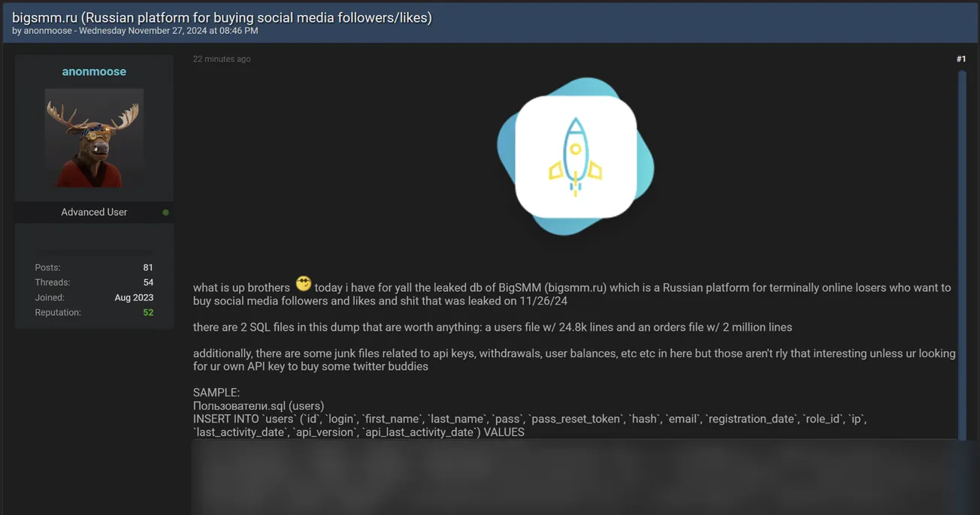Click the '22 minutes ago' timestamp
This screenshot has height=515, width=980.
(222, 59)
